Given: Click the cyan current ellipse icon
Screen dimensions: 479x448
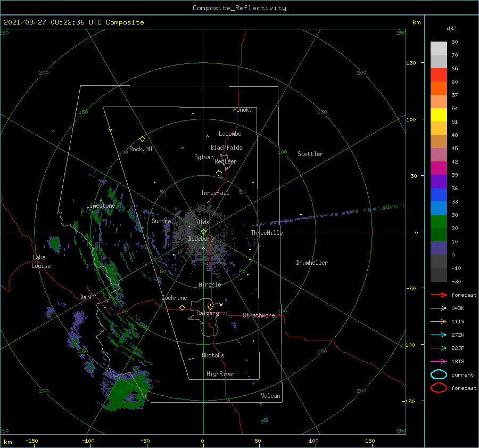Looking at the screenshot, I should (439, 374).
